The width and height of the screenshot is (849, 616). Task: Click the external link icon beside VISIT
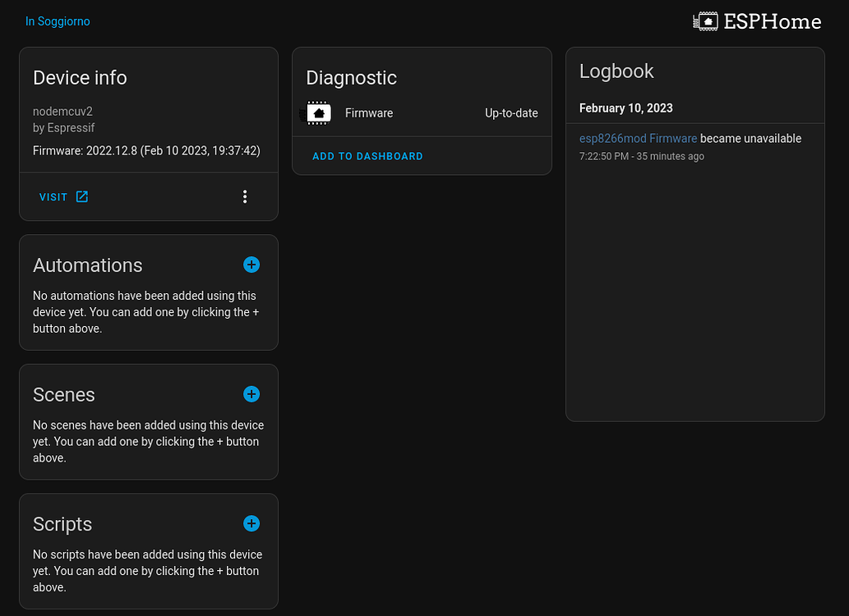82,196
